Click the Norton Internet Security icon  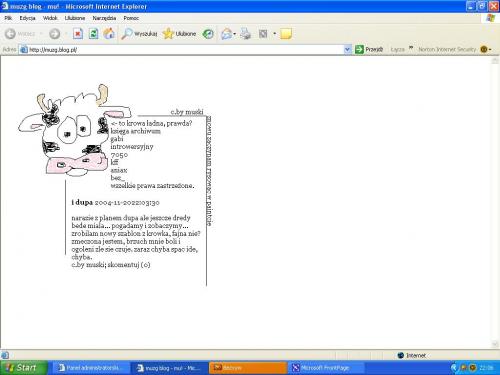click(x=484, y=49)
